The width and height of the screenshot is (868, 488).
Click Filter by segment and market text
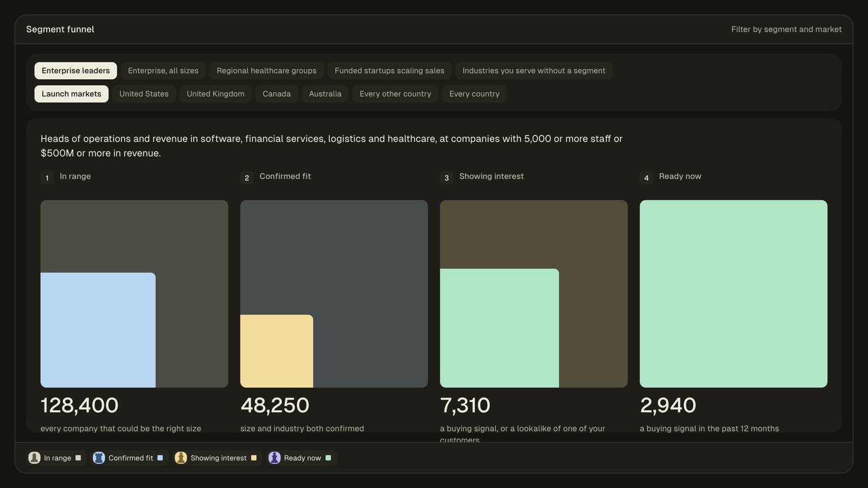[x=787, y=29]
